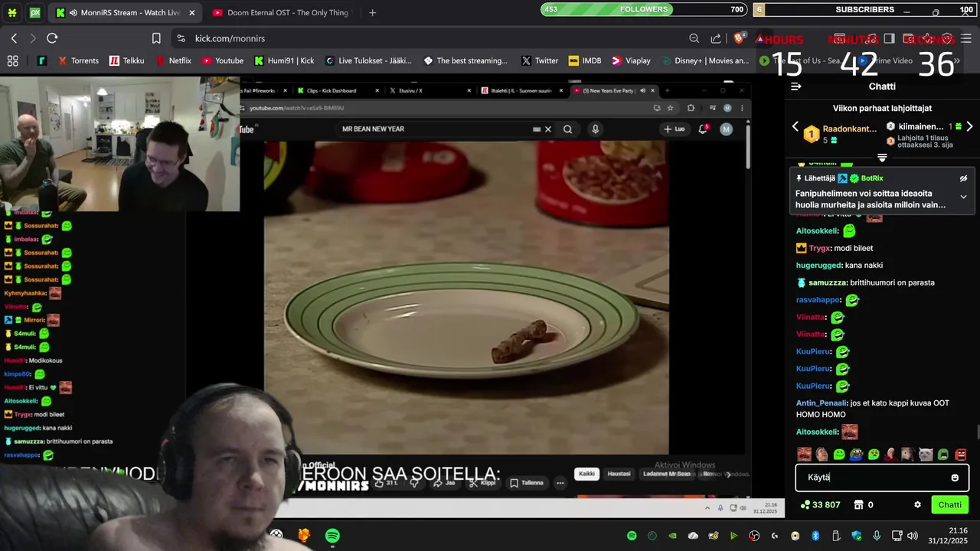Expand pinned BotRix message chevron
The width and height of the screenshot is (980, 551).
pyautogui.click(x=963, y=197)
